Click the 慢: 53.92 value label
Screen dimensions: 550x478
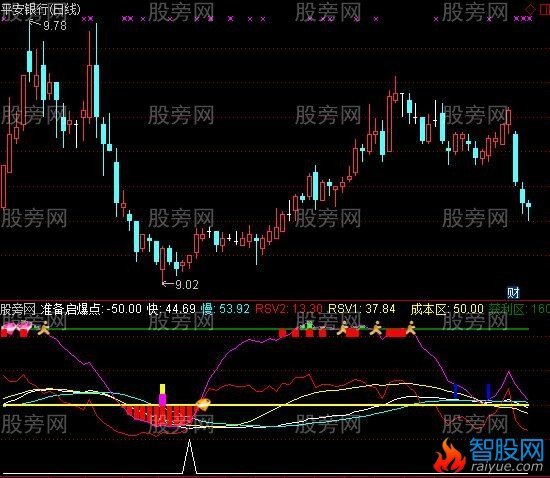point(225,309)
